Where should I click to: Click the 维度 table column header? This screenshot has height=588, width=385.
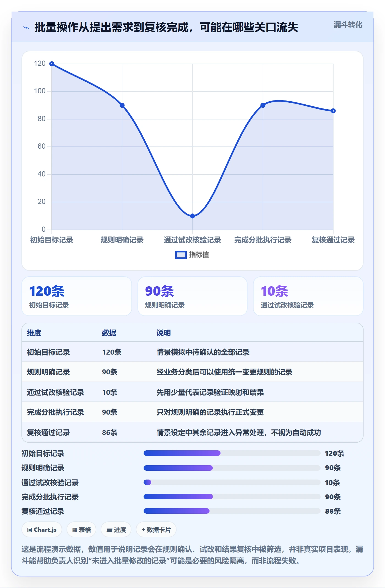[x=34, y=333]
